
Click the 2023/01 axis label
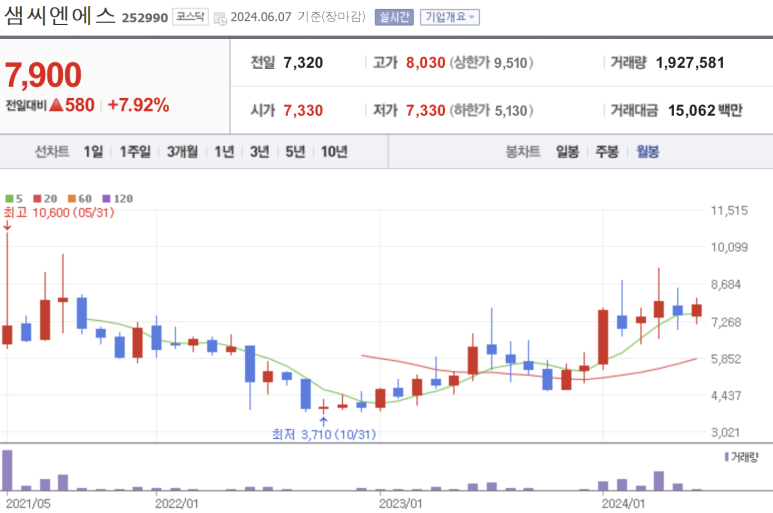pyautogui.click(x=400, y=504)
